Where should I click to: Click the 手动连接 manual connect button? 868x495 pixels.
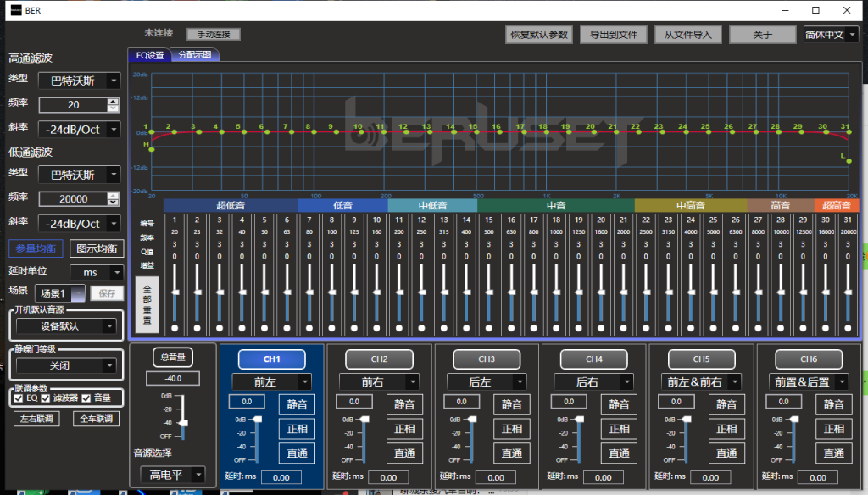click(213, 35)
